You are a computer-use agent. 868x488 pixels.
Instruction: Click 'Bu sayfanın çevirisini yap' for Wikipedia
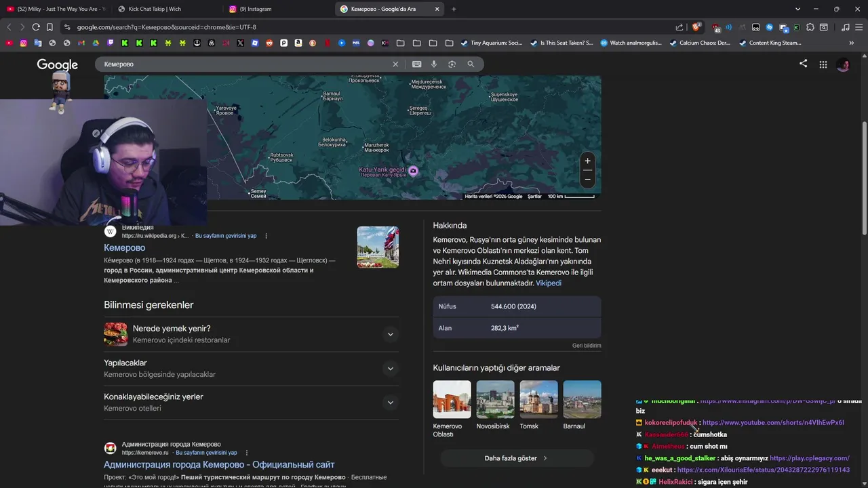(x=226, y=236)
